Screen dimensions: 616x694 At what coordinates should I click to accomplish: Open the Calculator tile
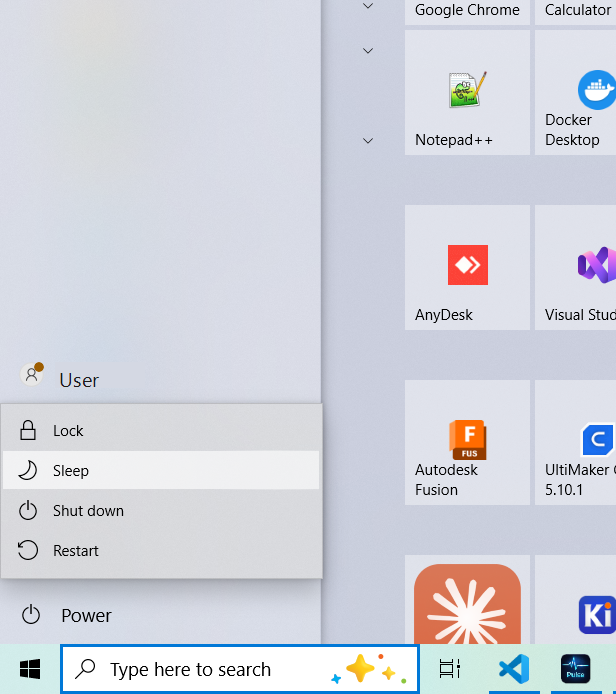click(x=575, y=12)
